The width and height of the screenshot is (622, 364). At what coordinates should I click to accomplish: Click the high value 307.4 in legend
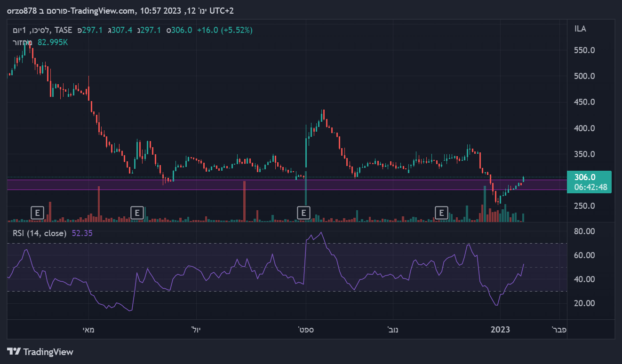coord(121,30)
